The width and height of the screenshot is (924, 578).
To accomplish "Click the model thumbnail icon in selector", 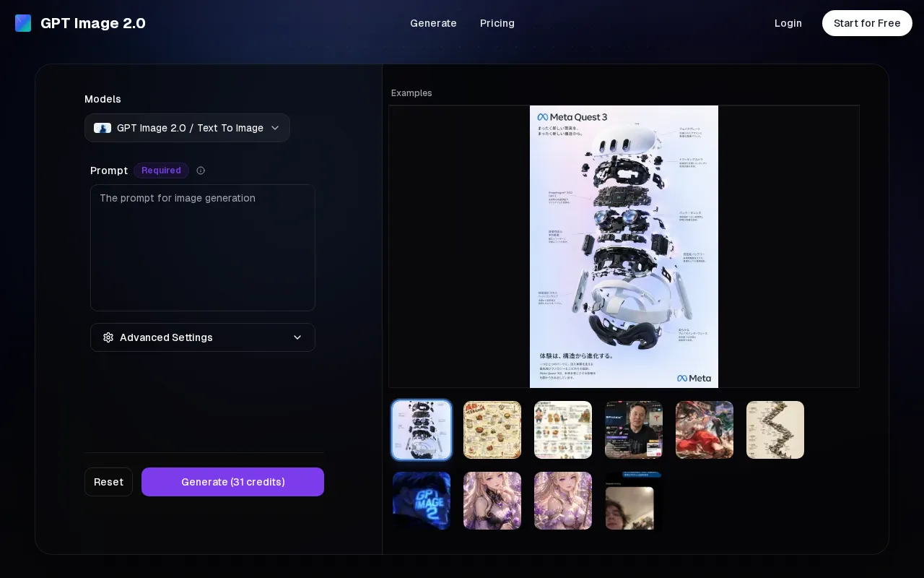I will click(103, 128).
